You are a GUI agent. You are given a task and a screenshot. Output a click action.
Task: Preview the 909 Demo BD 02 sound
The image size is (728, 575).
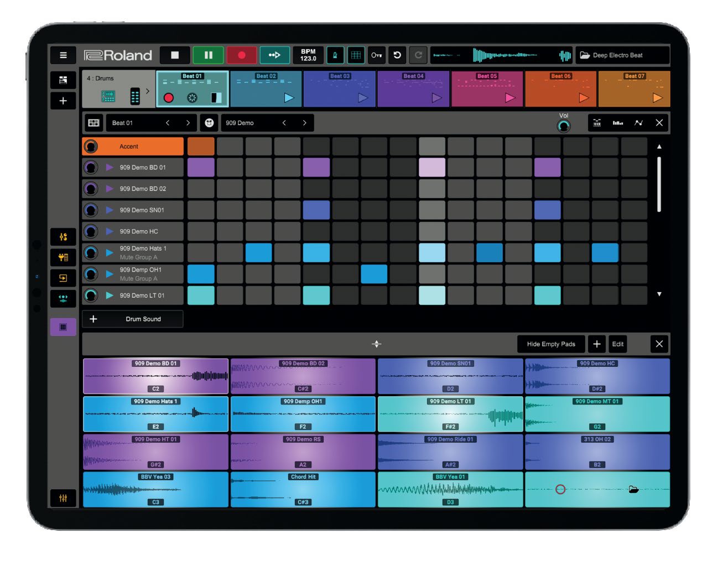[x=110, y=189]
